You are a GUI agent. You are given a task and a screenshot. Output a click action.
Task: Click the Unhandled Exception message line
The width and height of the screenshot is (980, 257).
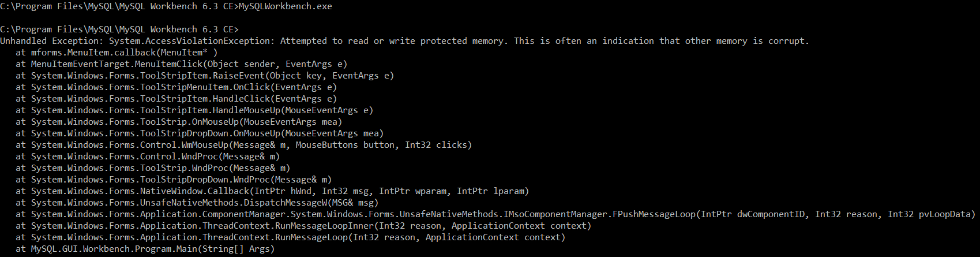tap(404, 41)
